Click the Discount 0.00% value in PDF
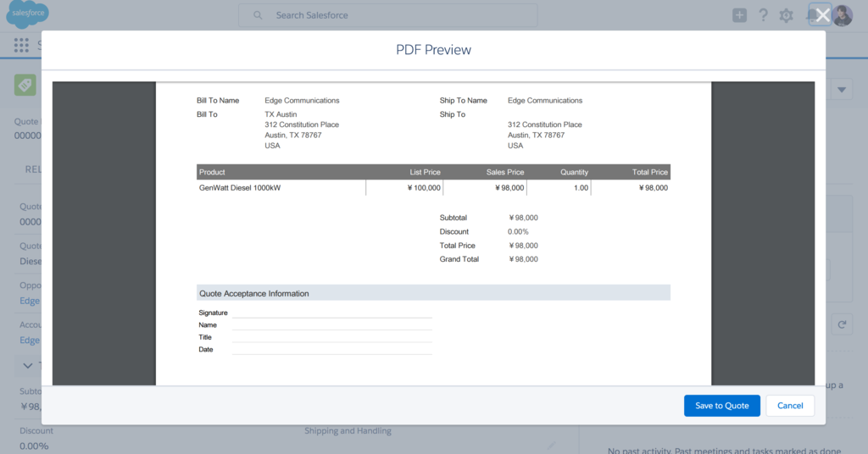 coord(518,232)
